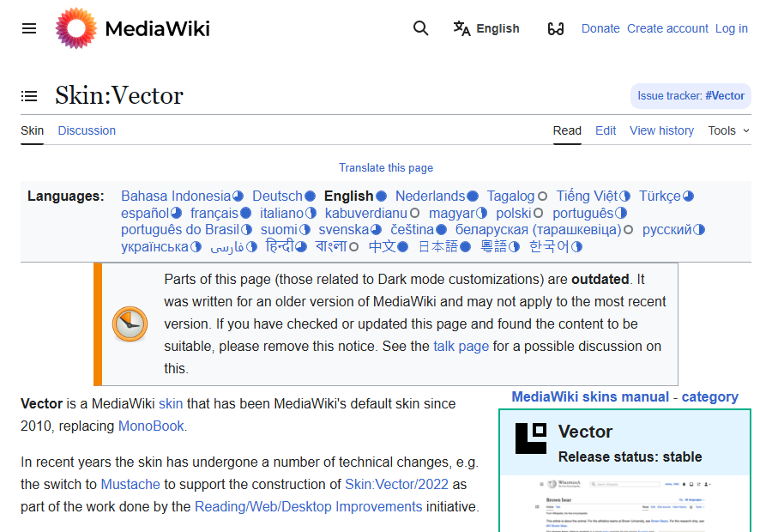Open the main menu hamburger icon
This screenshot has height=532, width=772.
29,28
